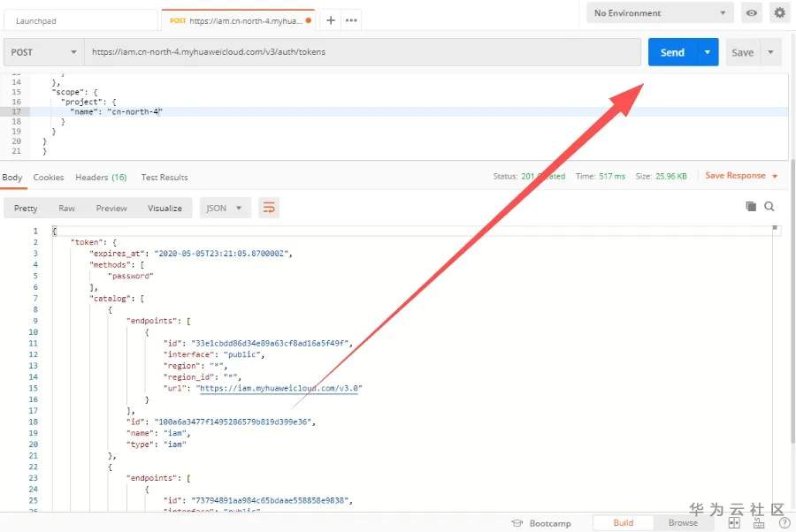This screenshot has width=796, height=532.
Task: Open the POST method dropdown
Action: tap(43, 52)
